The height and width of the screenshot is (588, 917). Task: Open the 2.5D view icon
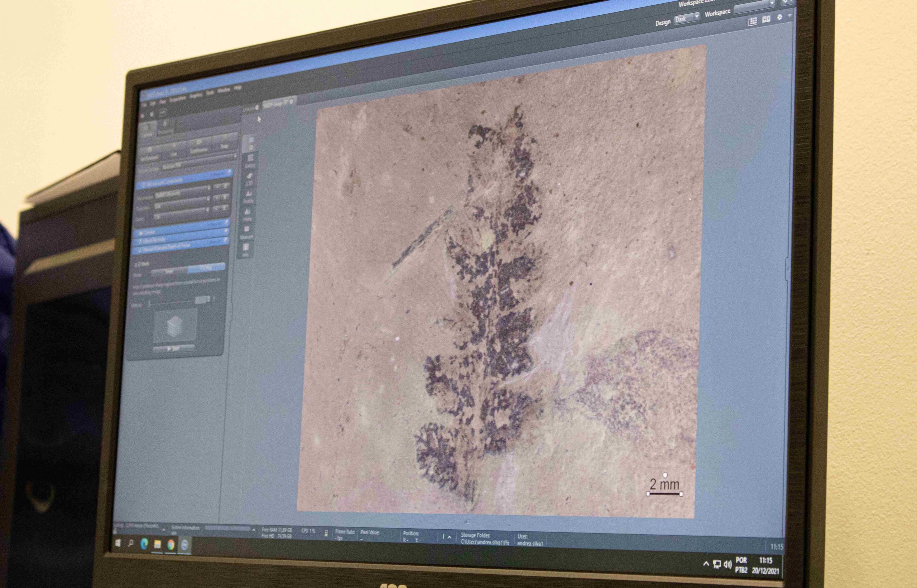coord(249,179)
